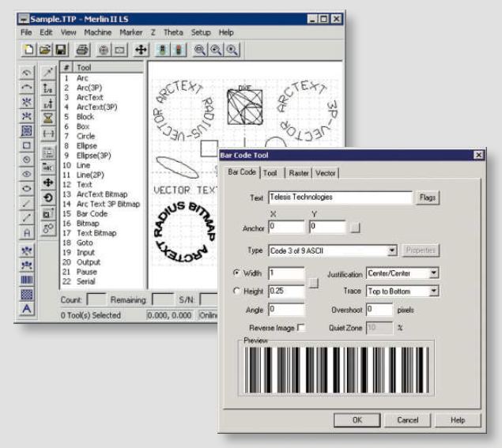Open the Machine menu
The width and height of the screenshot is (502, 448).
[98, 32]
